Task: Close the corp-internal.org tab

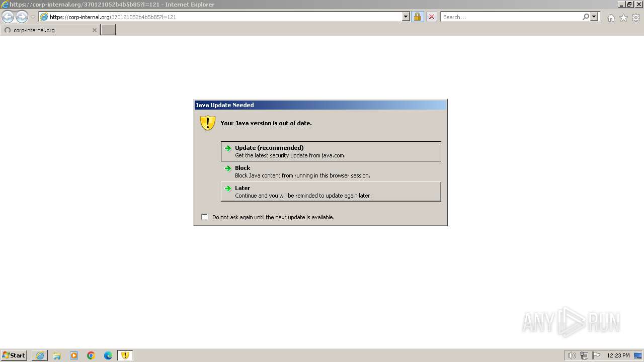Action: tap(94, 30)
